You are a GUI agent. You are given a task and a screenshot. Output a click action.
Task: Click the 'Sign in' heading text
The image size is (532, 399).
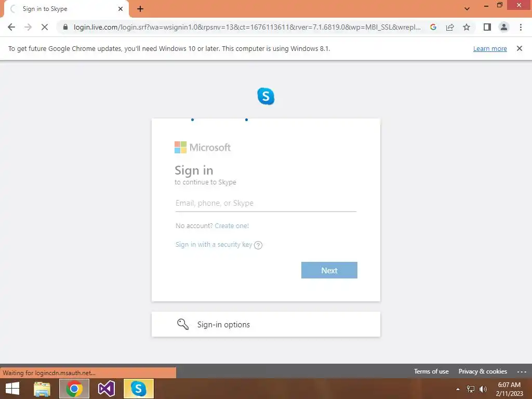[x=194, y=170]
